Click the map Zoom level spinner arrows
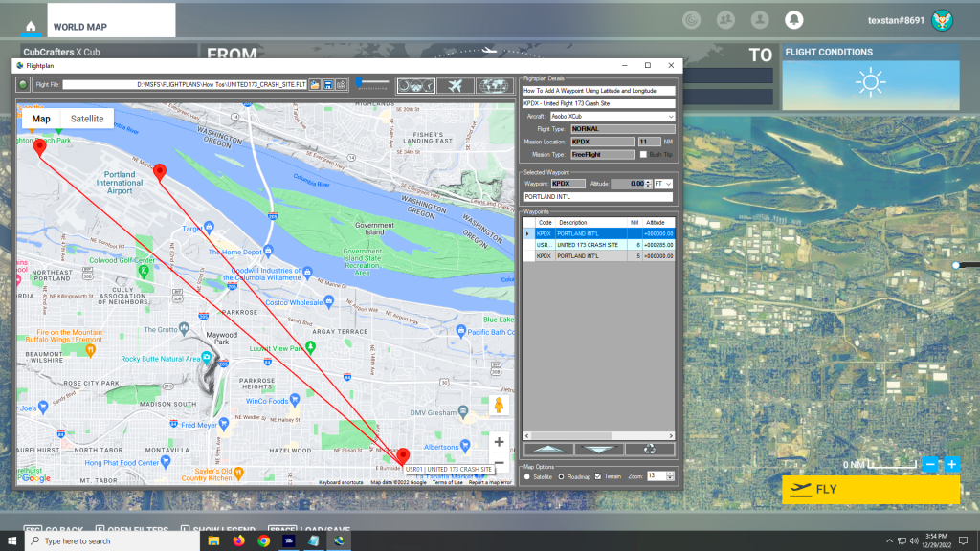 pyautogui.click(x=670, y=476)
